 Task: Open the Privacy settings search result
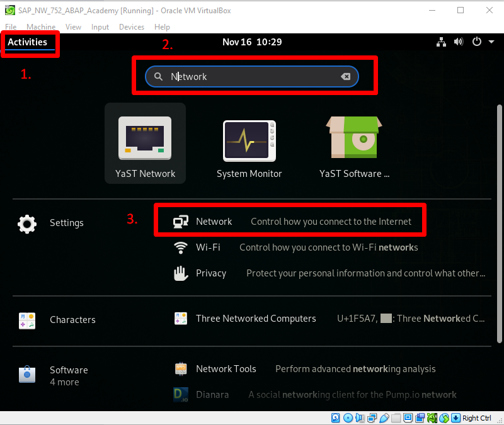(x=329, y=273)
